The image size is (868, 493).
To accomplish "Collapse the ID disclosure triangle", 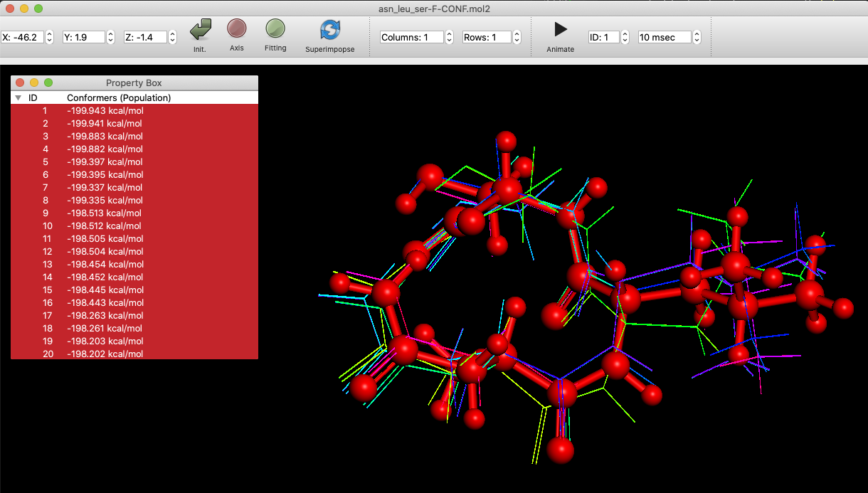I will click(x=18, y=97).
